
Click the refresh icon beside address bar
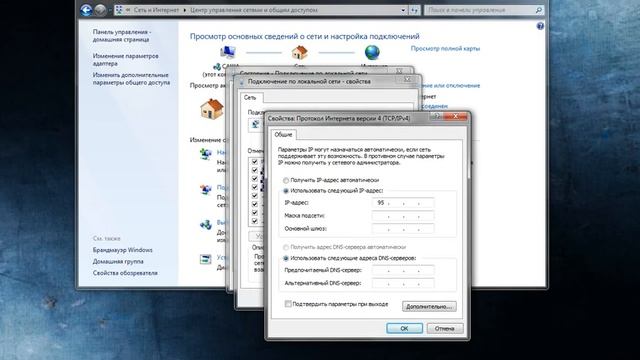pyautogui.click(x=414, y=10)
